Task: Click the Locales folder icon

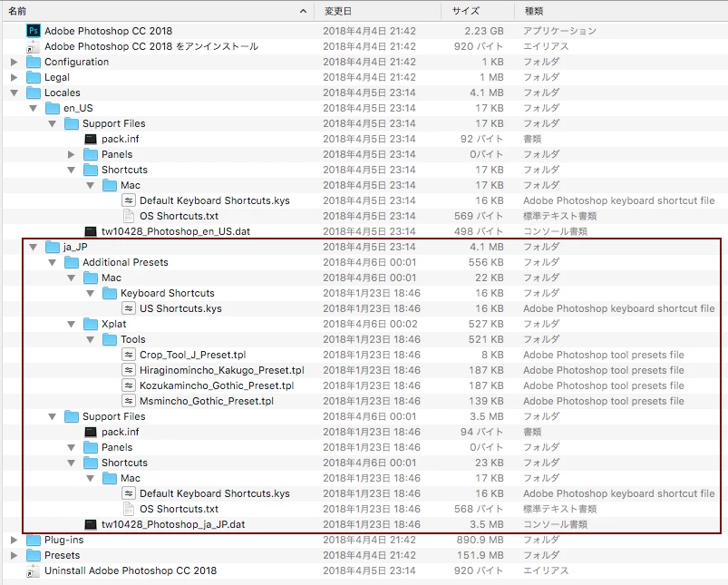Action: tap(34, 93)
